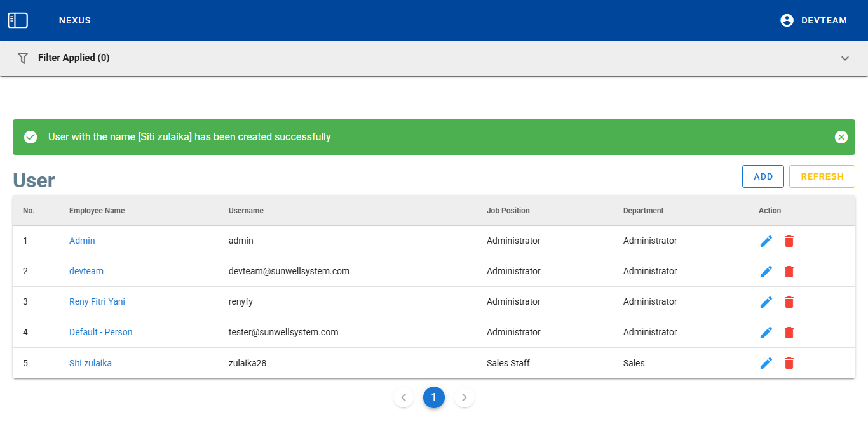Screen dimensions: 868x424
Task: Edit Siti zulaika user via pencil icon
Action: tap(766, 363)
